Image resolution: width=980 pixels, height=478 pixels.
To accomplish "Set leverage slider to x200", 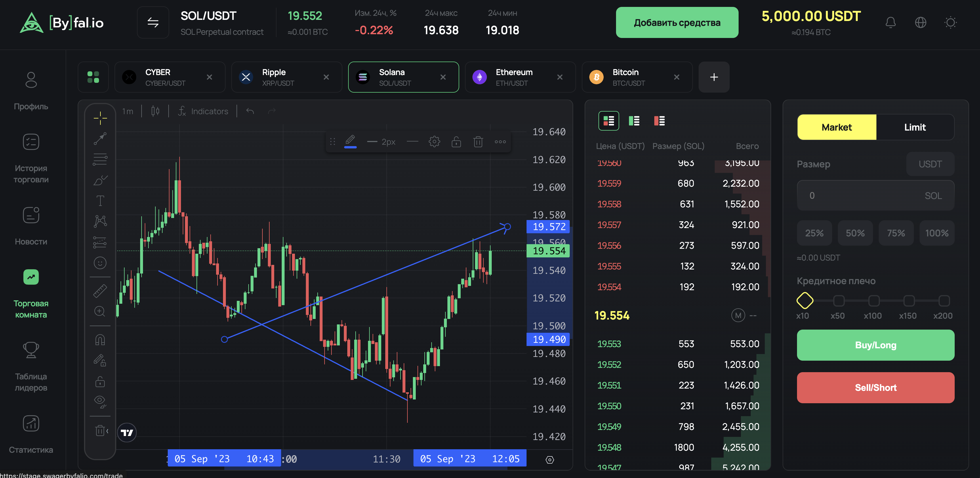I will click(944, 301).
